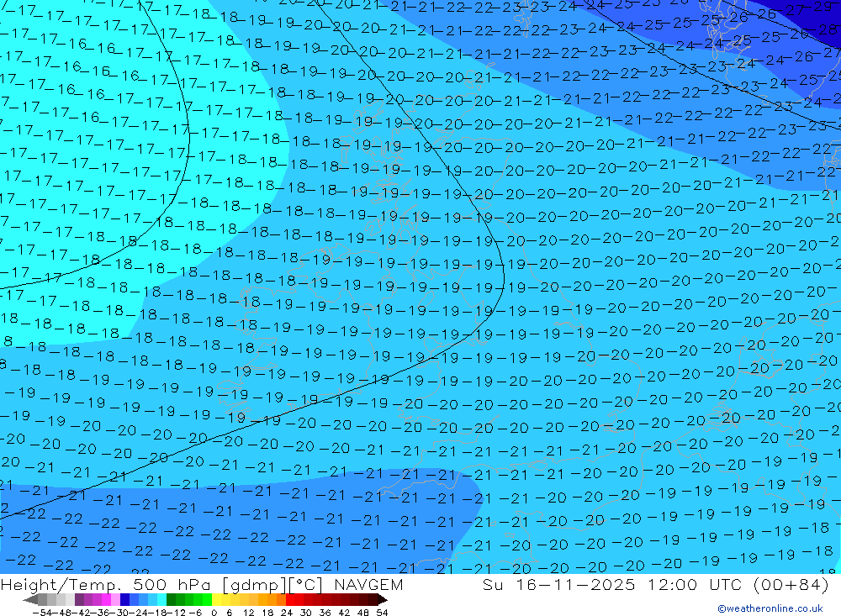
Task: Click the Height/Temp. 500 hPa NAVGEM title
Action: (202, 584)
